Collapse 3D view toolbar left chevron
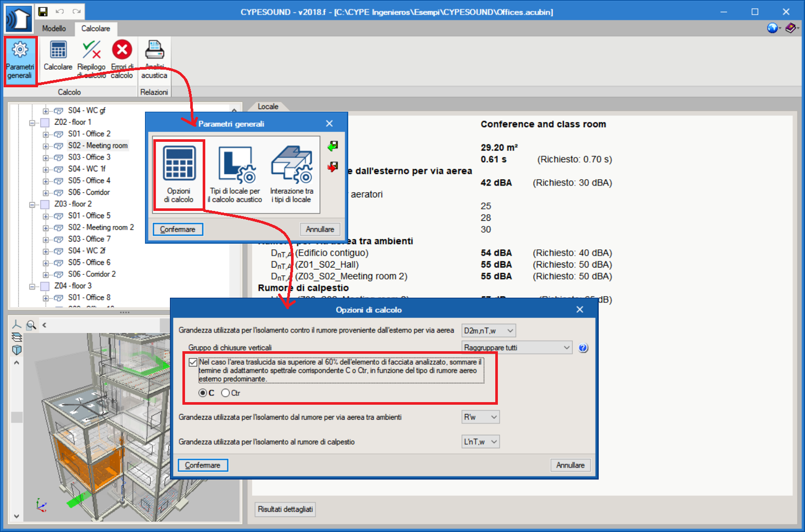The width and height of the screenshot is (805, 532). pos(44,325)
